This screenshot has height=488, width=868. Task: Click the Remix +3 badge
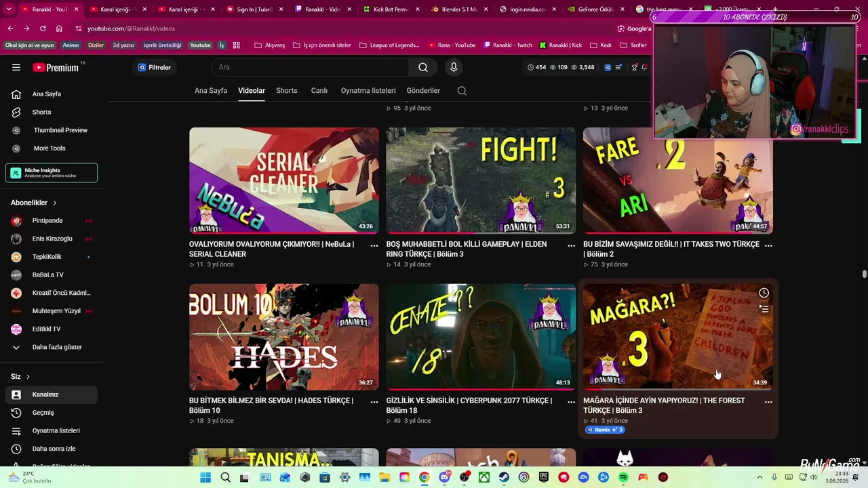click(604, 430)
